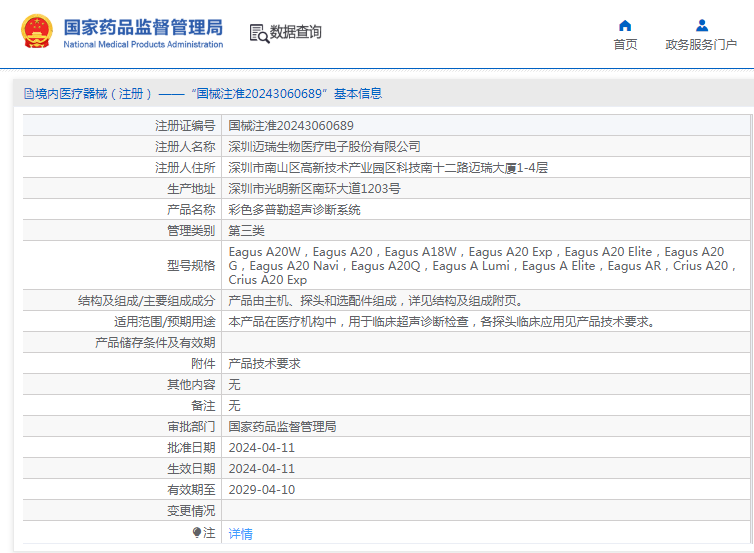Click the 无 value in the 备注 row
Screen dimensions: 754x553
[x=234, y=406]
